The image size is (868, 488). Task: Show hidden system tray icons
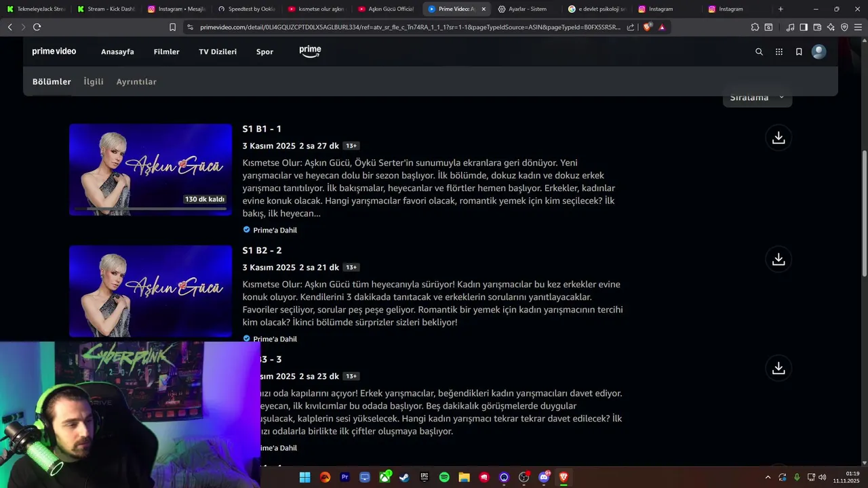[768, 477]
